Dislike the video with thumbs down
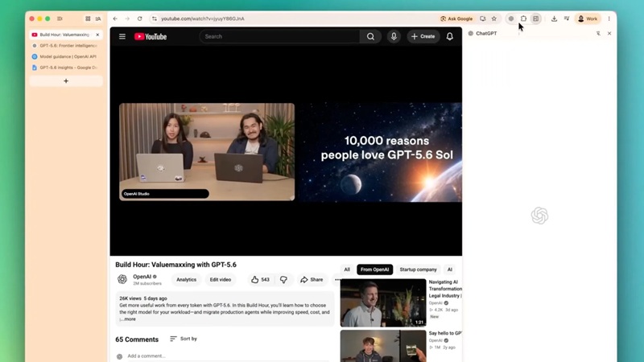This screenshot has height=362, width=644. pyautogui.click(x=283, y=279)
